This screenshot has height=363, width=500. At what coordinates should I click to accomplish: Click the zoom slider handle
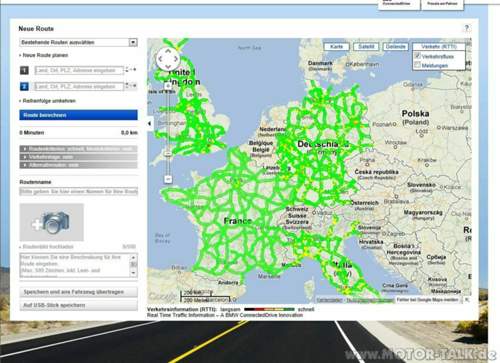coord(168,154)
